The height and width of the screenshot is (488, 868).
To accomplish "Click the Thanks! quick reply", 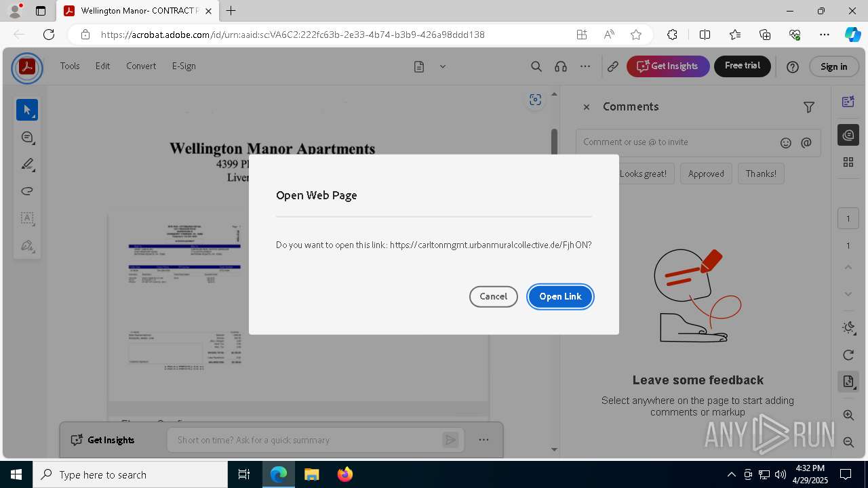I will pyautogui.click(x=761, y=174).
